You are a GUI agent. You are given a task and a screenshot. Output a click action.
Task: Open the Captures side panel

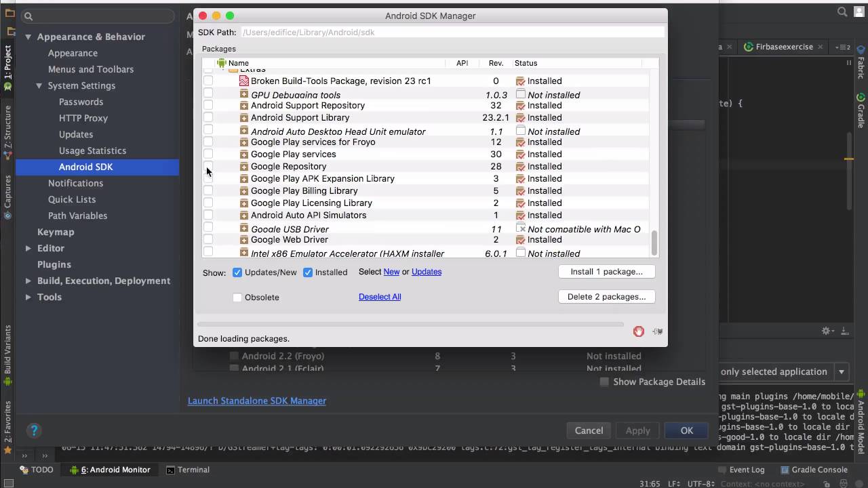7,197
